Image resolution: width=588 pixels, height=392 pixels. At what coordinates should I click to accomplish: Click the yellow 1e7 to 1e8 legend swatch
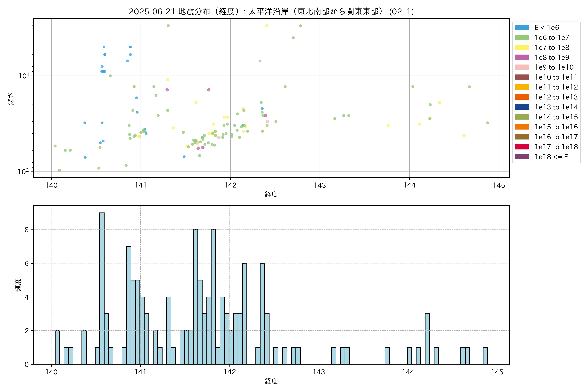[522, 48]
